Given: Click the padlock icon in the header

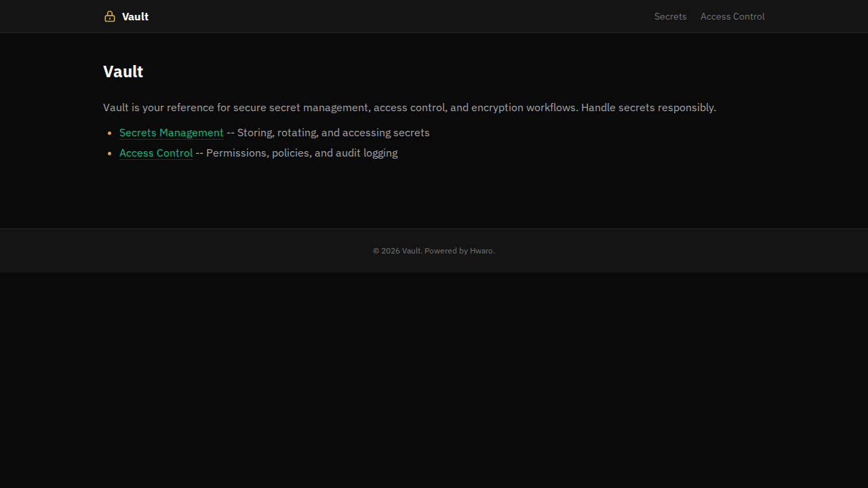Looking at the screenshot, I should click(110, 16).
